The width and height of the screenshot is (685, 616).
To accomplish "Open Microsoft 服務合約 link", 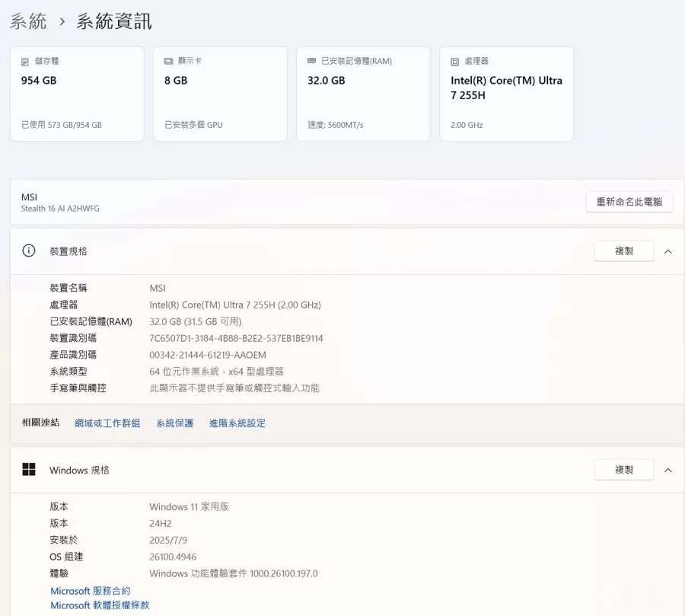I will 91,591.
